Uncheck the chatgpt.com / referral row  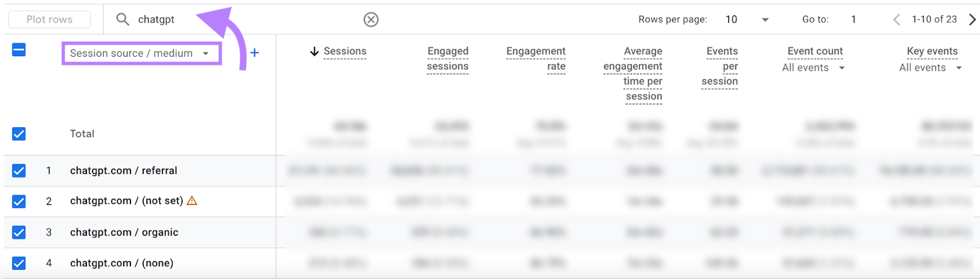19,171
